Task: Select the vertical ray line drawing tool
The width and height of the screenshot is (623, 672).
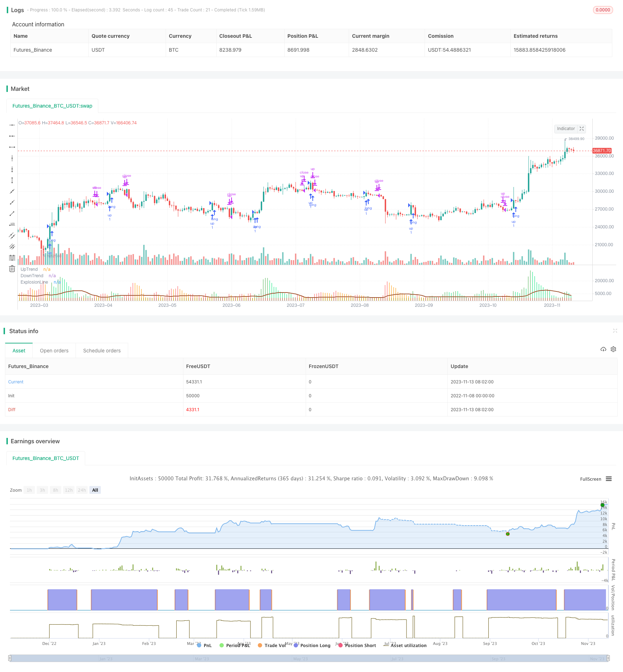Action: point(12,169)
